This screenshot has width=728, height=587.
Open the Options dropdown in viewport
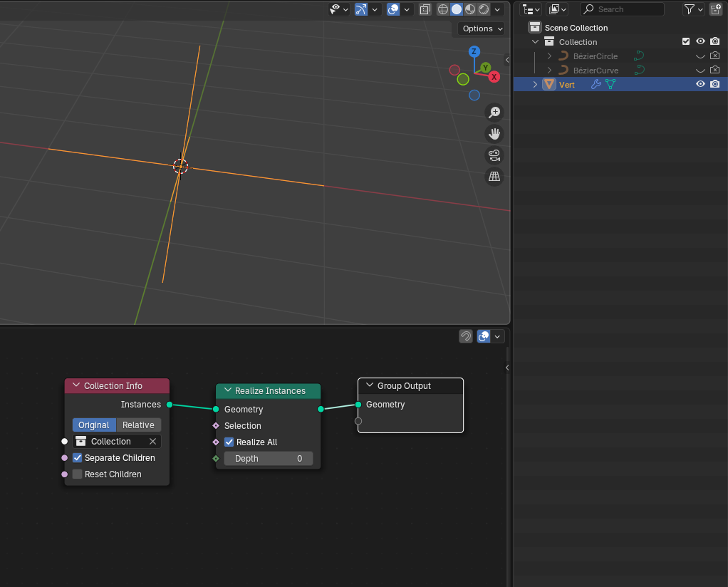pos(482,28)
